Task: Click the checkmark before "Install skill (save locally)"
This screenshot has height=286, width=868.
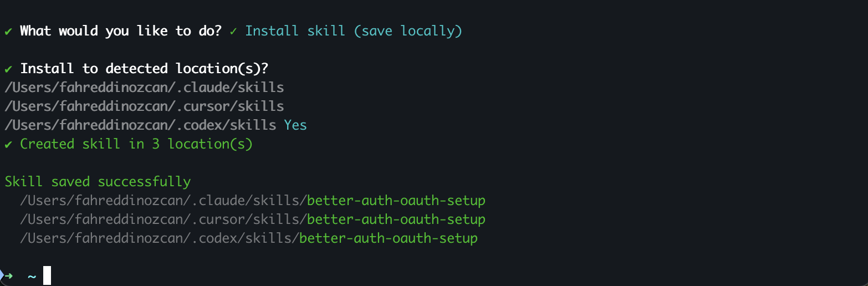Action: (233, 31)
